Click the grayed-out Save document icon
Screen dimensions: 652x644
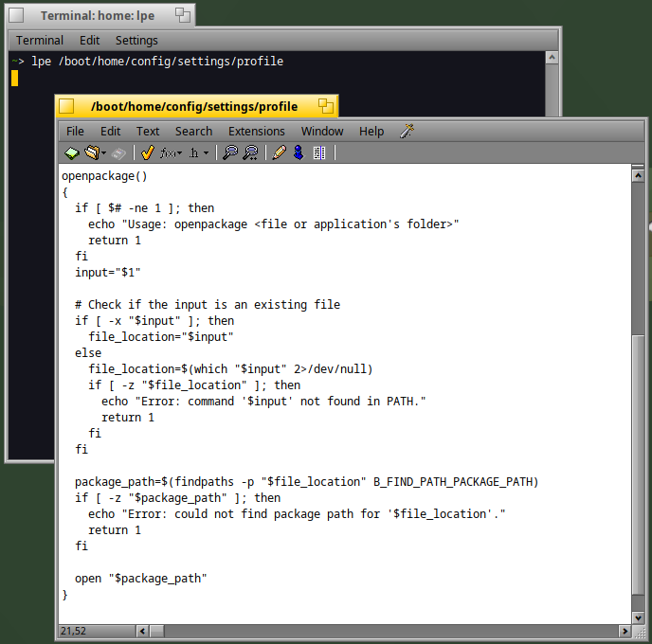point(118,153)
